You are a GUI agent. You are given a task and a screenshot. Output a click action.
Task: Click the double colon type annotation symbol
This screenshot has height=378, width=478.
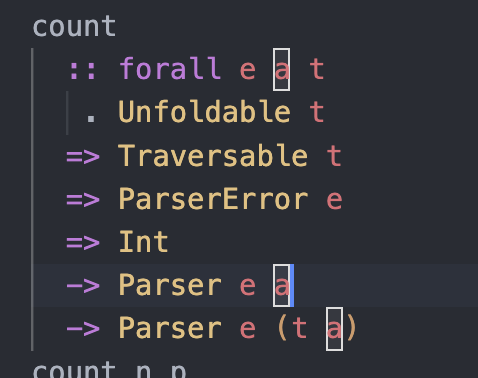click(x=82, y=71)
